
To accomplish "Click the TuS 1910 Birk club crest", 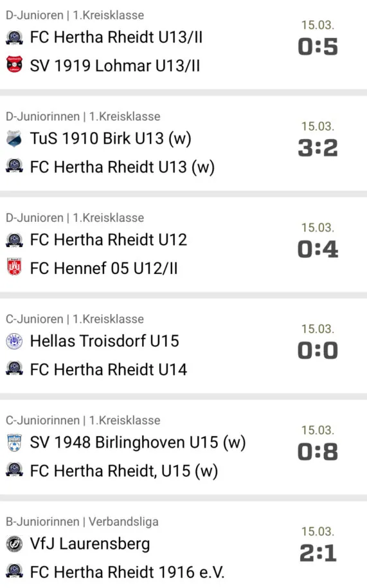I will 14,138.
